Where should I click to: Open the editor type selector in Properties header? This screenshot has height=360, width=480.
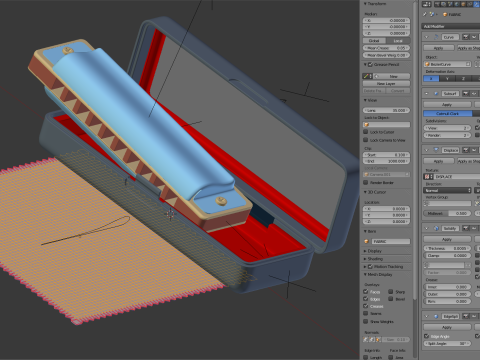point(427,4)
